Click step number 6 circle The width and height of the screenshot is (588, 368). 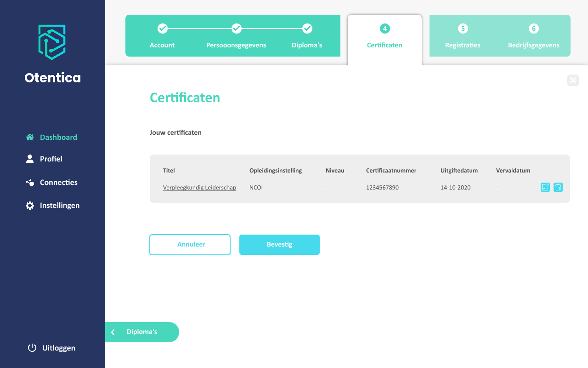(533, 29)
